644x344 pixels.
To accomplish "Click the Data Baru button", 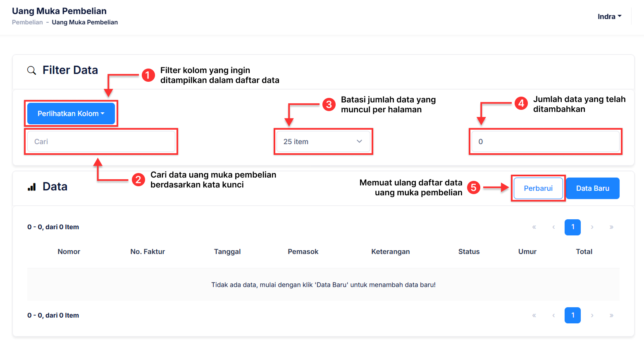I will (x=592, y=188).
